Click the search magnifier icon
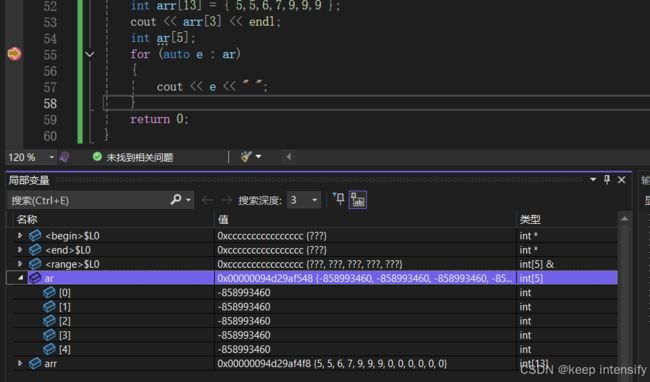 coord(176,200)
